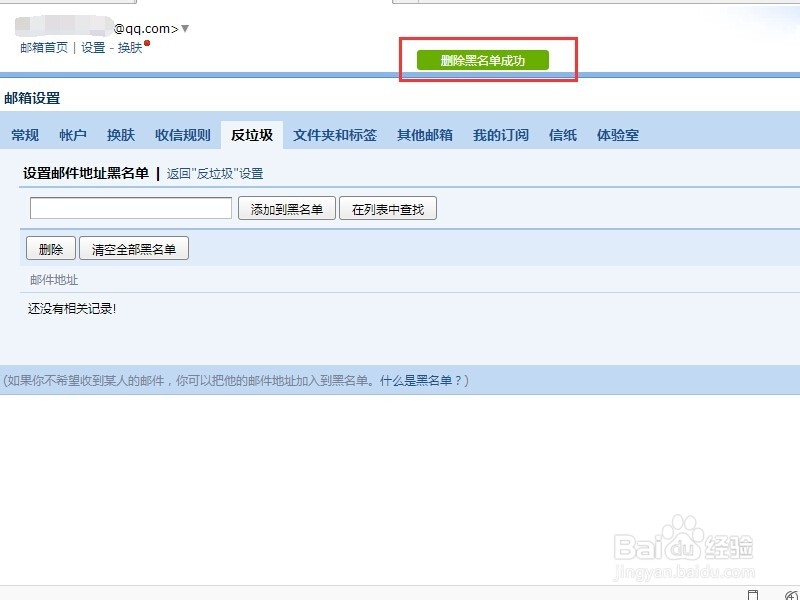Screen dimensions: 800x600
Task: Click the 添加到黑名单 button
Action: (286, 209)
